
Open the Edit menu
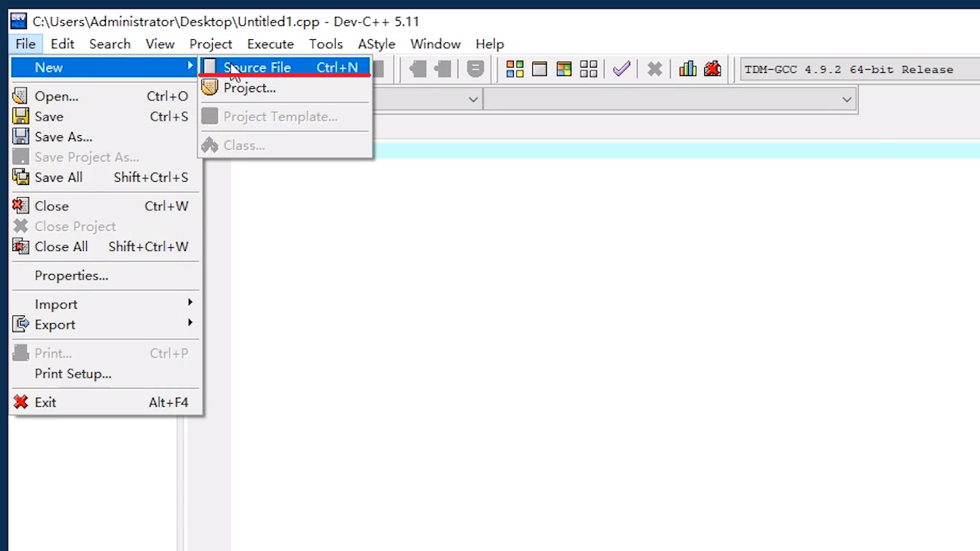[62, 44]
